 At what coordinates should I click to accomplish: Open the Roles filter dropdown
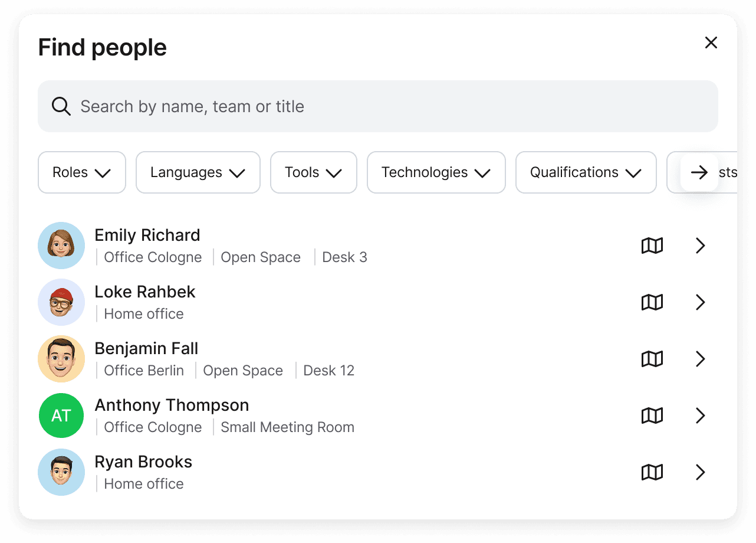pyautogui.click(x=81, y=172)
